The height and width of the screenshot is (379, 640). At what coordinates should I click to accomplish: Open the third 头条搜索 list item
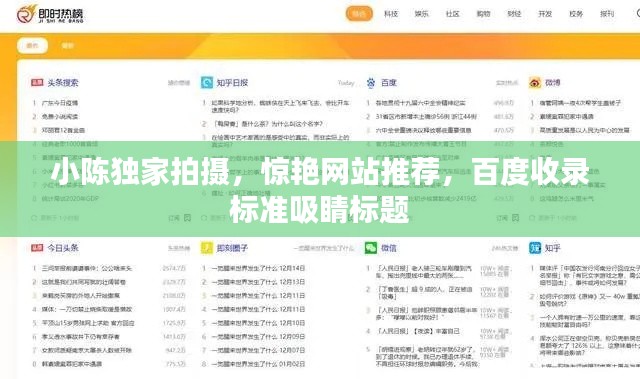click(63, 131)
